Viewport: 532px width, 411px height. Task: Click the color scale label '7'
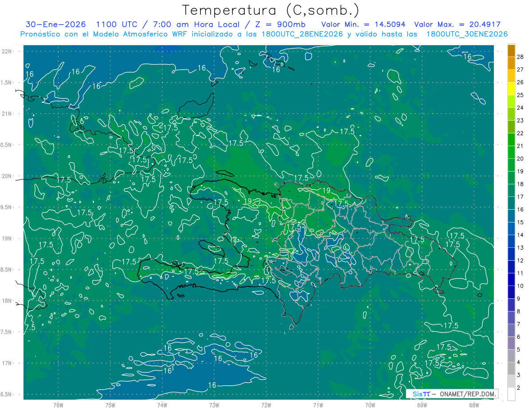tap(519, 324)
